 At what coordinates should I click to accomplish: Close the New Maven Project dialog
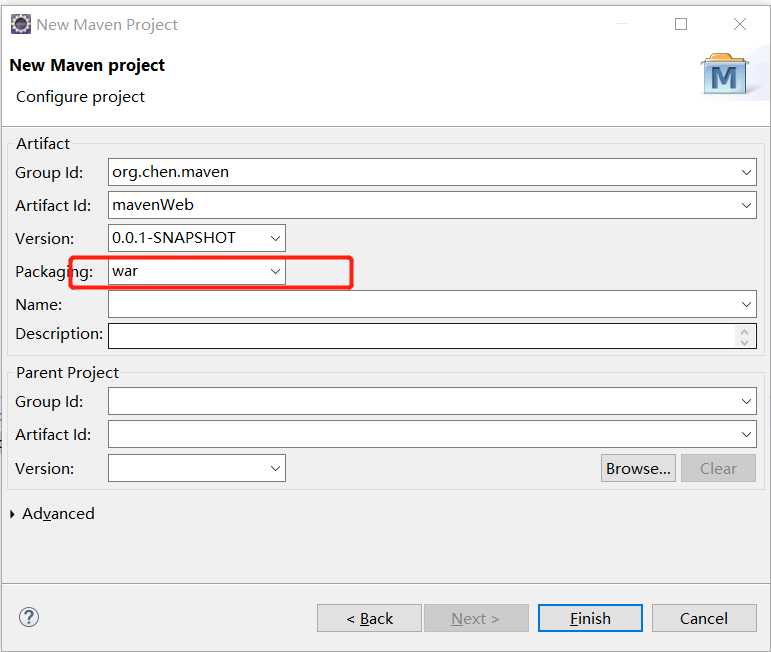click(x=740, y=24)
